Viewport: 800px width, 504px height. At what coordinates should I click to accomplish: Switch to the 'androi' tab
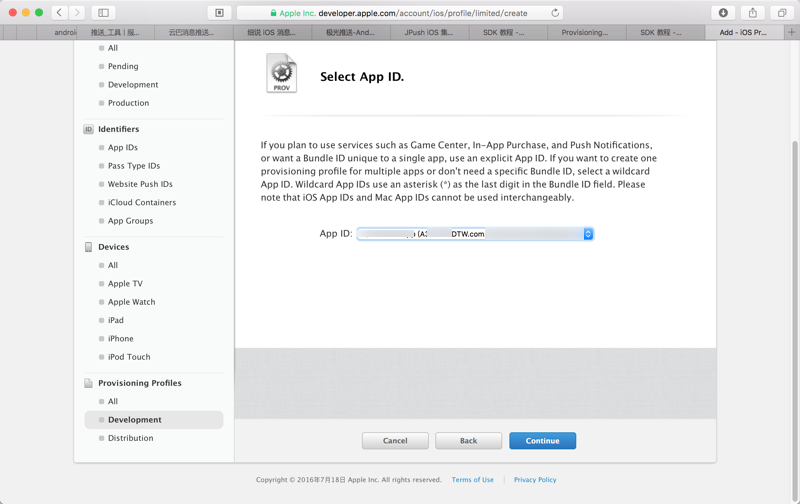pos(56,32)
